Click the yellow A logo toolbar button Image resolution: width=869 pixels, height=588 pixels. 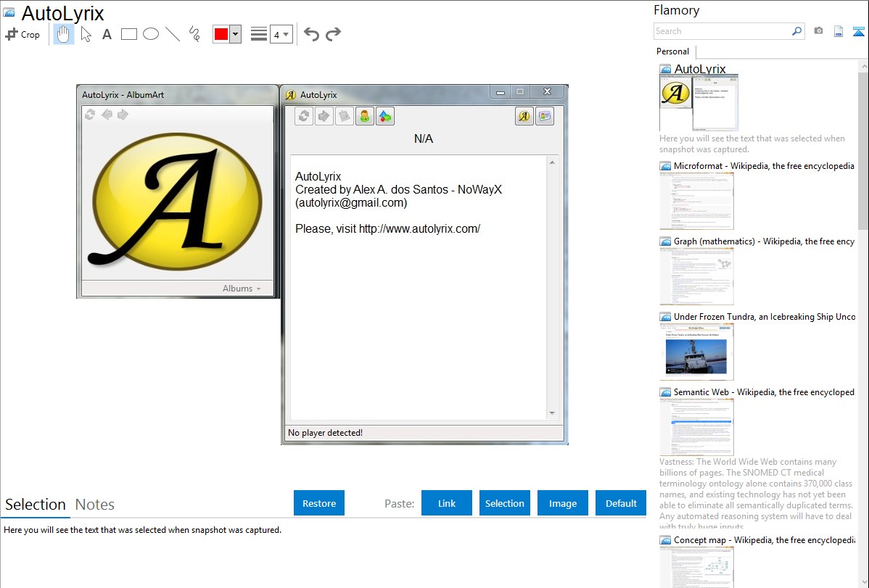tap(524, 117)
